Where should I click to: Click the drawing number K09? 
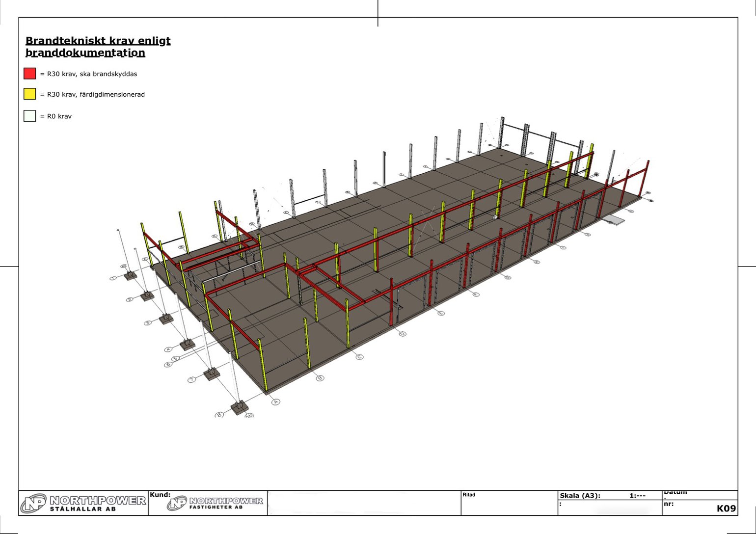point(726,508)
